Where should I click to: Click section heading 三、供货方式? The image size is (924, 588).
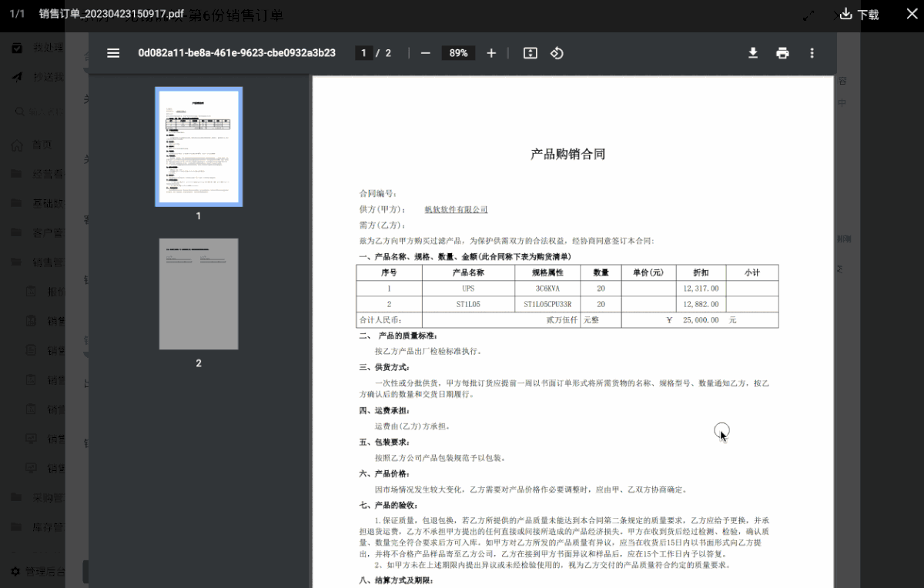pyautogui.click(x=383, y=367)
